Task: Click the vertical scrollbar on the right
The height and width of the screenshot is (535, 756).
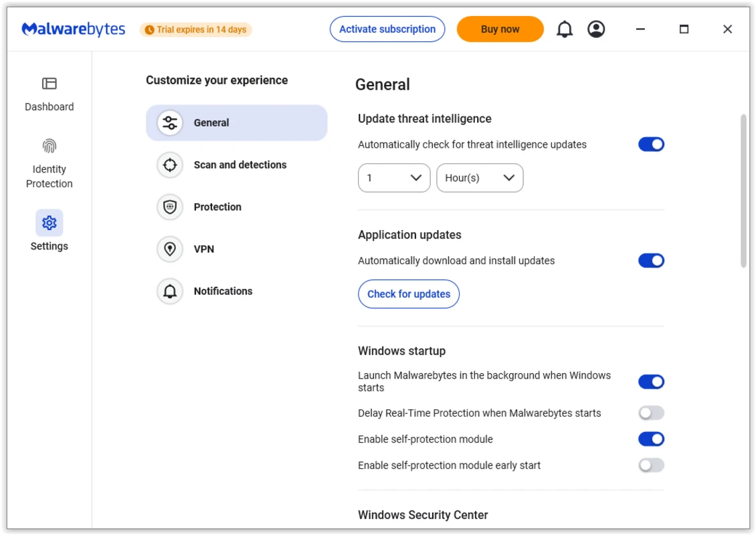Action: click(x=743, y=187)
